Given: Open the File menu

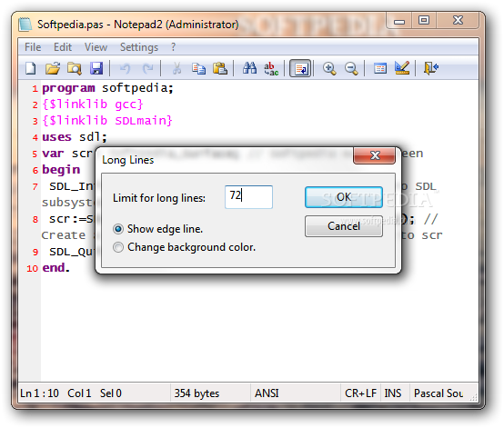Looking at the screenshot, I should click(33, 47).
